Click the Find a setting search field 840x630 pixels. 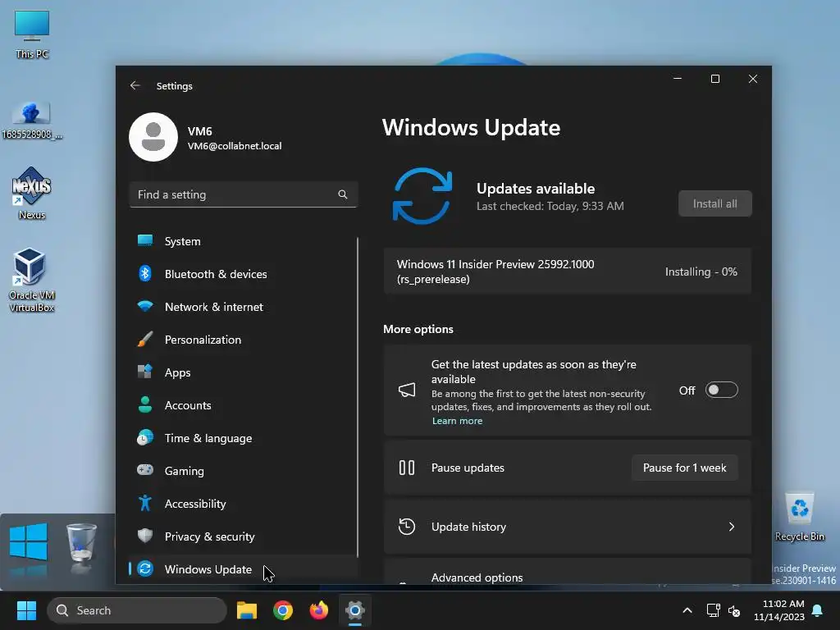pyautogui.click(x=243, y=194)
